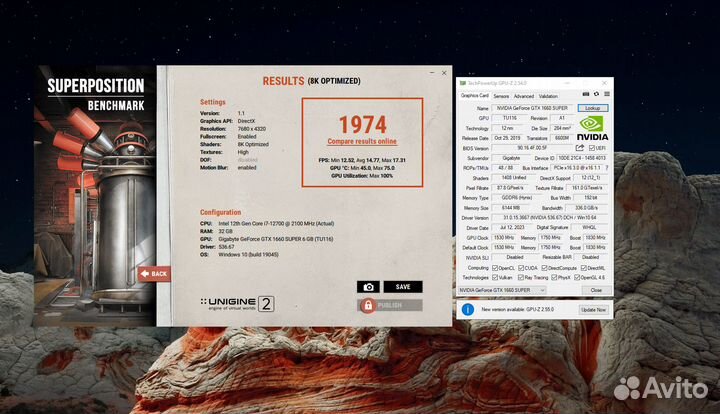The height and width of the screenshot is (414, 720).
Task: Click the NVIDIA logo in GPU-Z
Action: pyautogui.click(x=592, y=128)
